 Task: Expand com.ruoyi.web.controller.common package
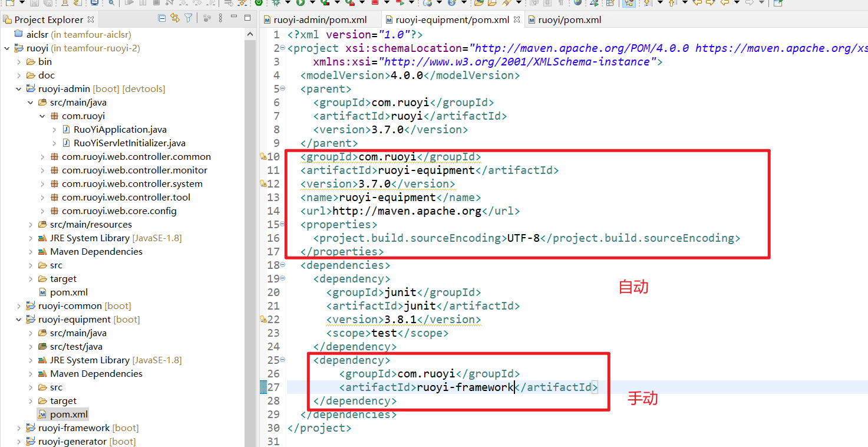(42, 157)
